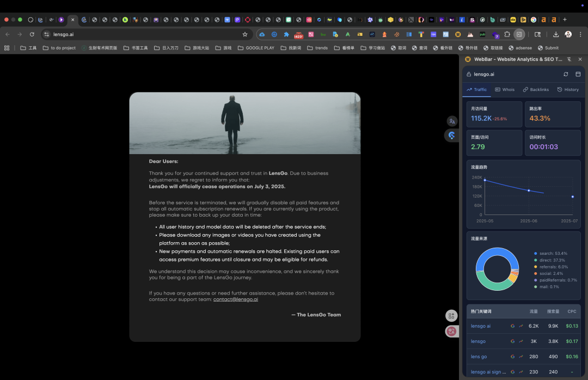Open the Chrome apps grid in bookmarks bar
This screenshot has height=380, width=588.
(7, 48)
